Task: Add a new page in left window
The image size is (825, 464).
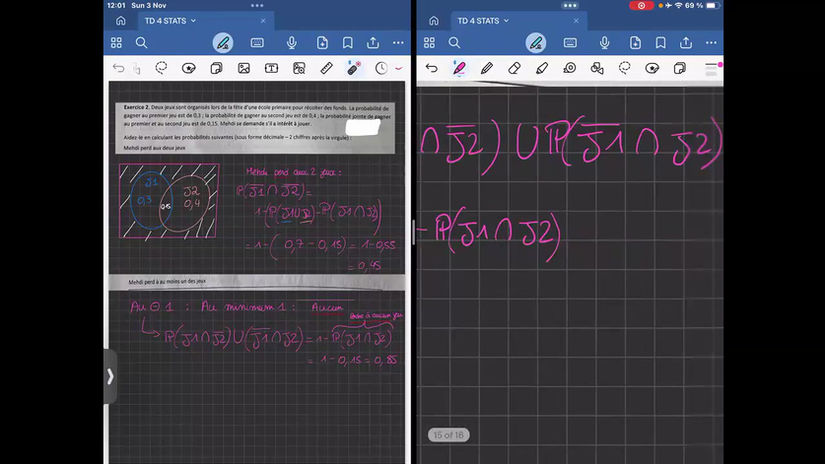Action: (x=322, y=43)
